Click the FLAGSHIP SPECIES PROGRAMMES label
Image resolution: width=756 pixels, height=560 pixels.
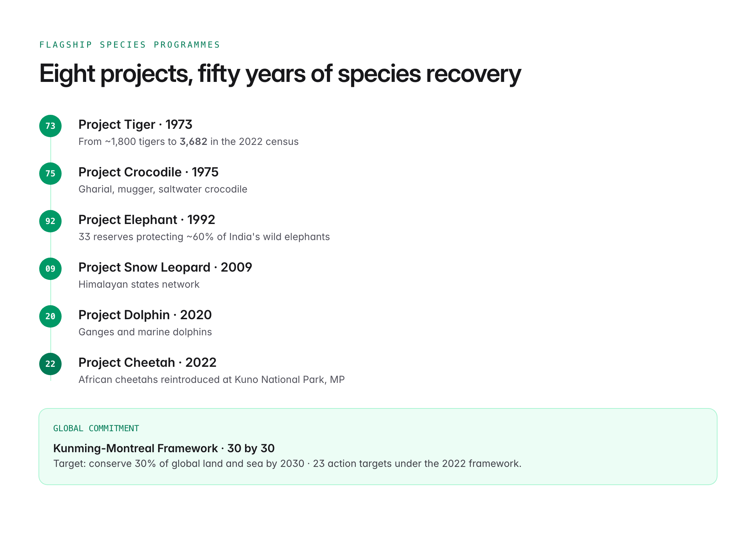point(129,45)
